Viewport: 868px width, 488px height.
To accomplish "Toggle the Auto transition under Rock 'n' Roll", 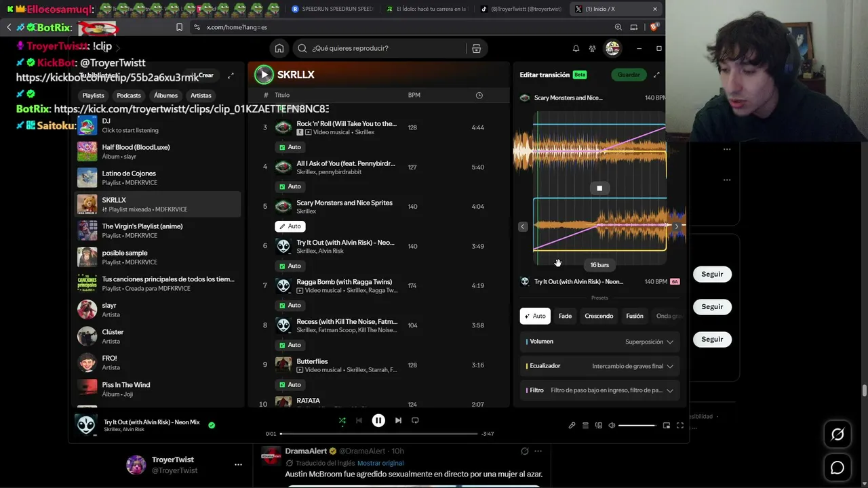I will pos(290,147).
